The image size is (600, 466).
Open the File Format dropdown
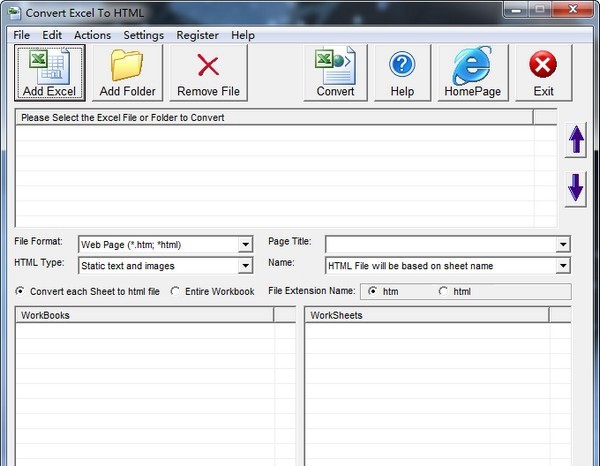(x=245, y=244)
